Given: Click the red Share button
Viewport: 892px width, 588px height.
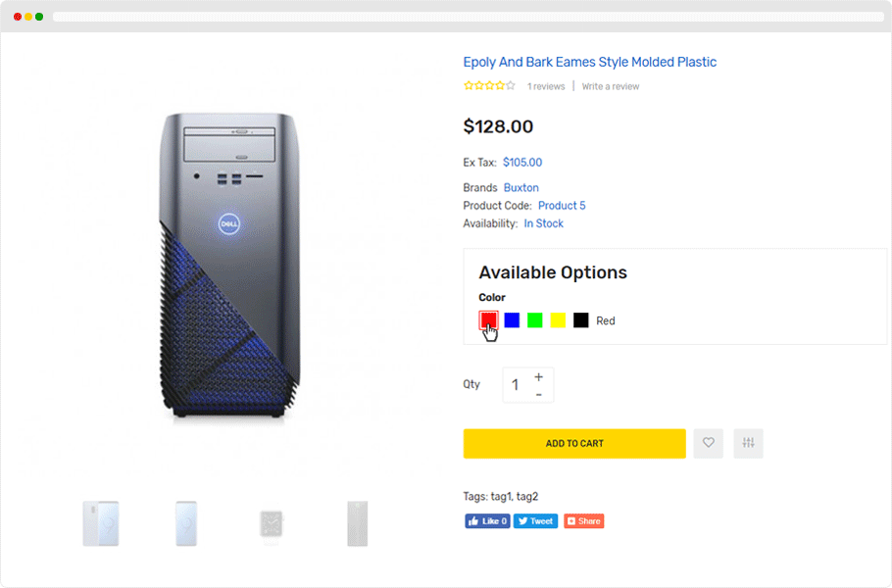Looking at the screenshot, I should (583, 521).
